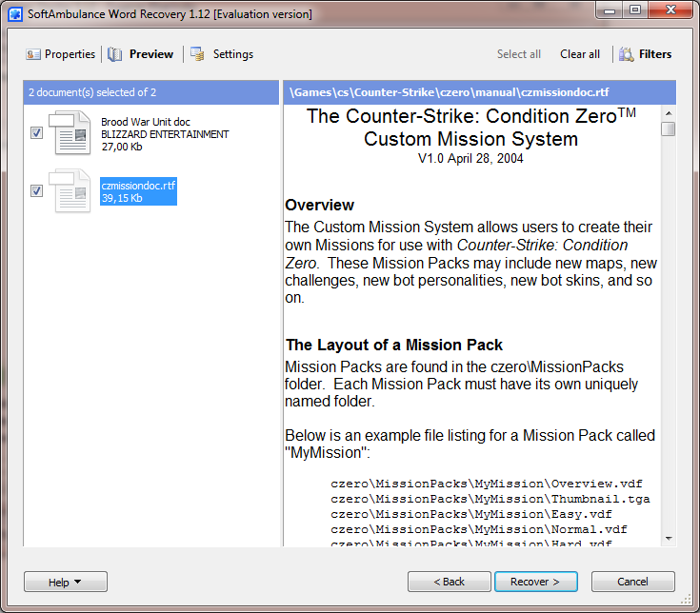Minimize the Word Recovery window

pyautogui.click(x=609, y=10)
